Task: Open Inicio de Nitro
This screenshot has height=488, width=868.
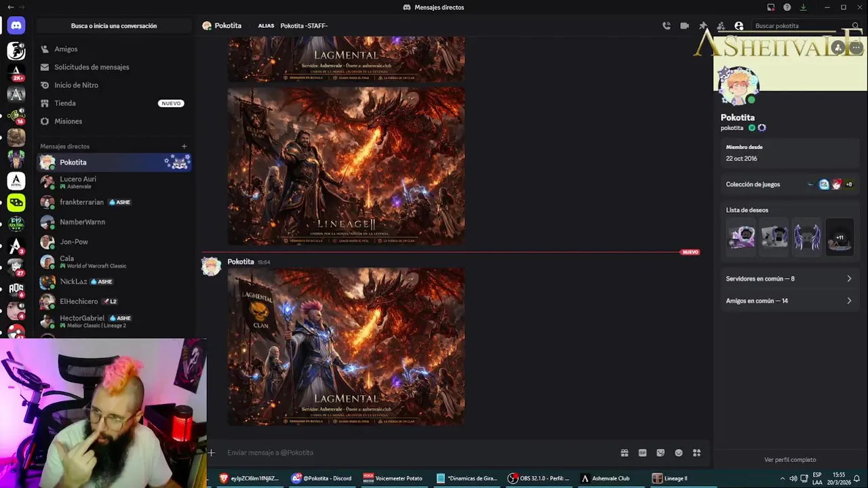Action: 114,85
